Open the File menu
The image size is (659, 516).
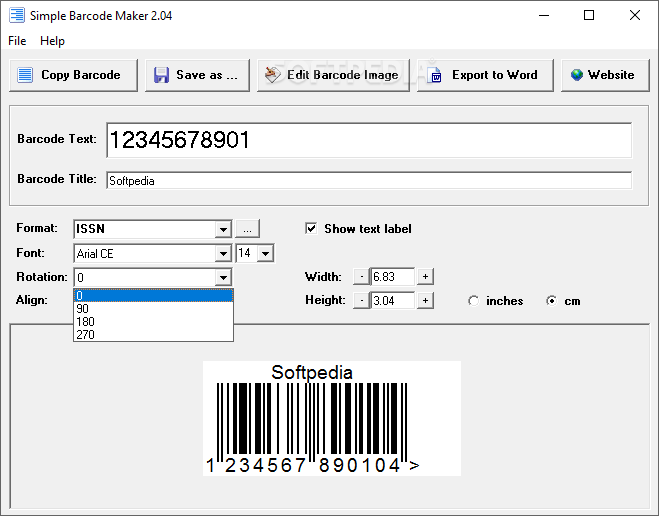point(17,41)
